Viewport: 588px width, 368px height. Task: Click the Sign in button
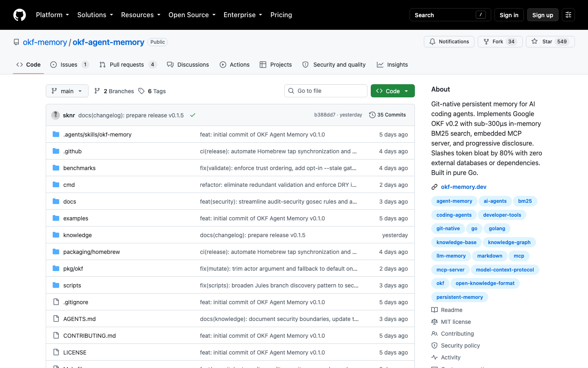(509, 15)
